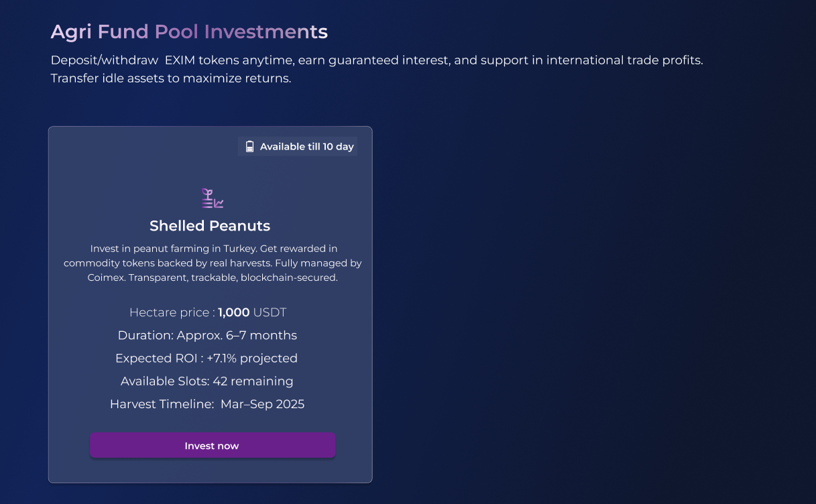
Task: Click the Agri Fund Pool Investments heading
Action: coord(189,31)
